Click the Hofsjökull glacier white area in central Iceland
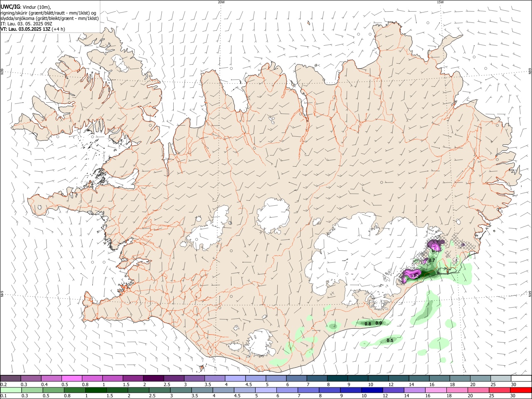This screenshot has height=399, width=532. point(273,215)
